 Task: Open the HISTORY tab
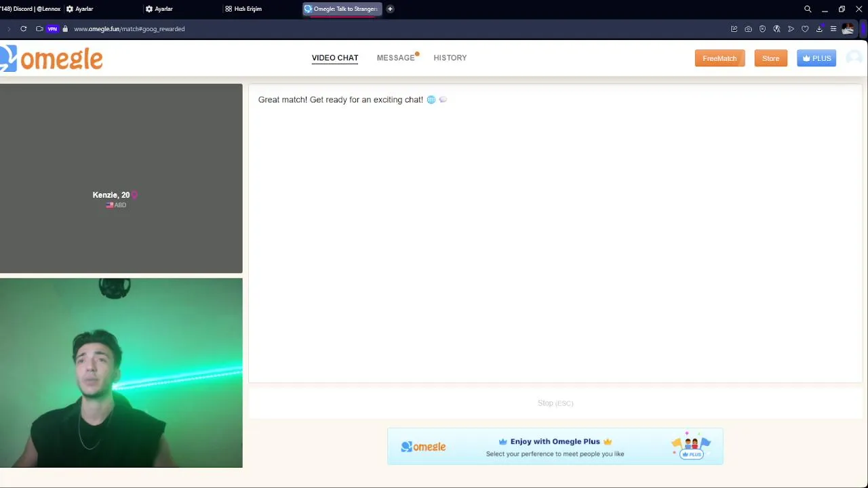click(x=450, y=58)
